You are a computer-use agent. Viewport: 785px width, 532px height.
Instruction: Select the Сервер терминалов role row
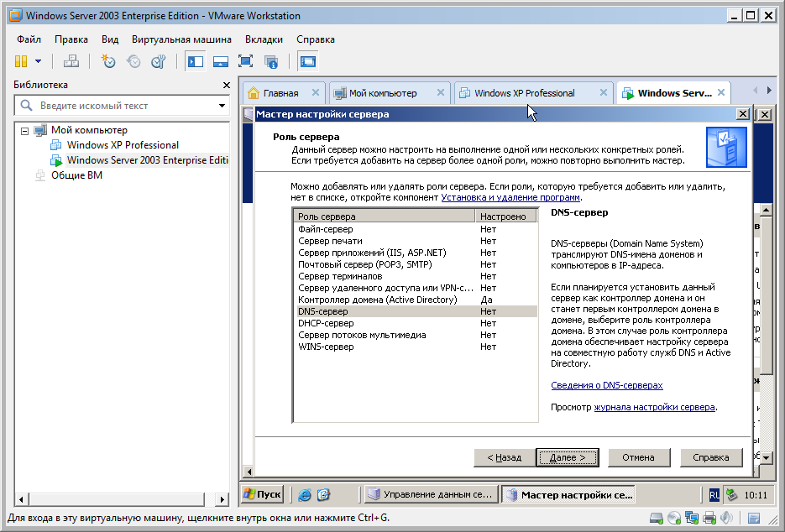tap(416, 276)
